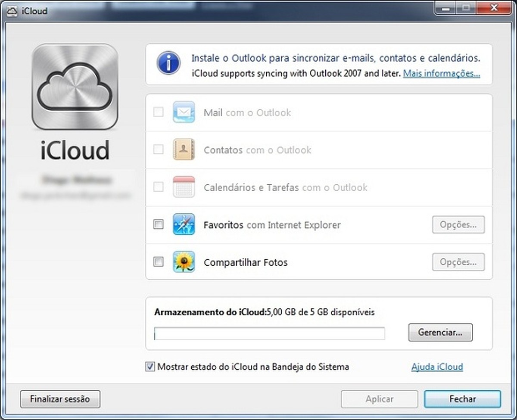Enable the Compartilhar Fotos checkbox
The image size is (517, 420).
(x=159, y=262)
